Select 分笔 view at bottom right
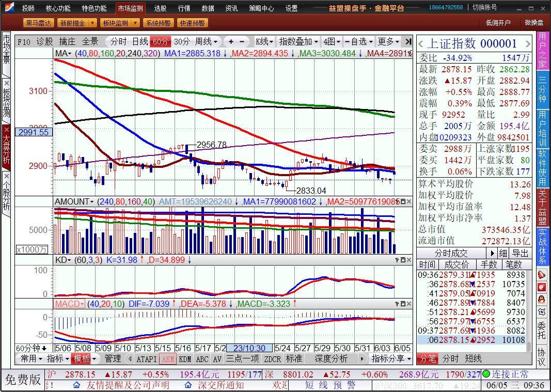This screenshot has height=392, width=551. [x=428, y=358]
